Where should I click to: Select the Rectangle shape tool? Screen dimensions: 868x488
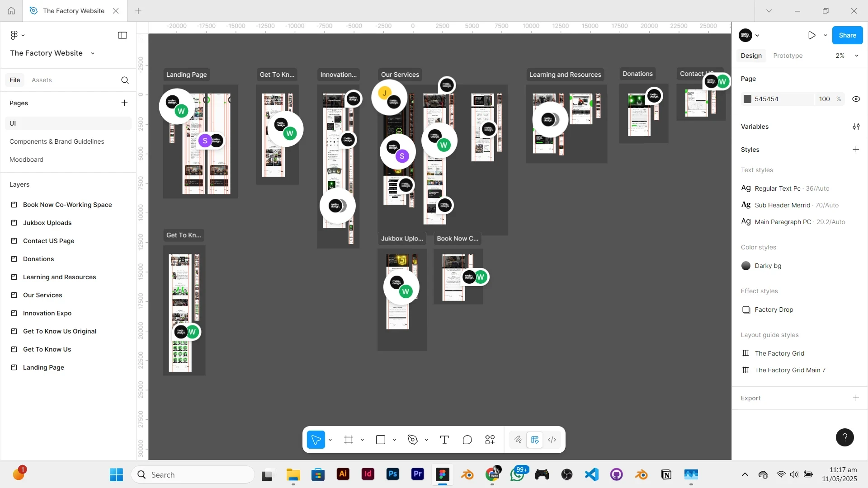point(381,440)
